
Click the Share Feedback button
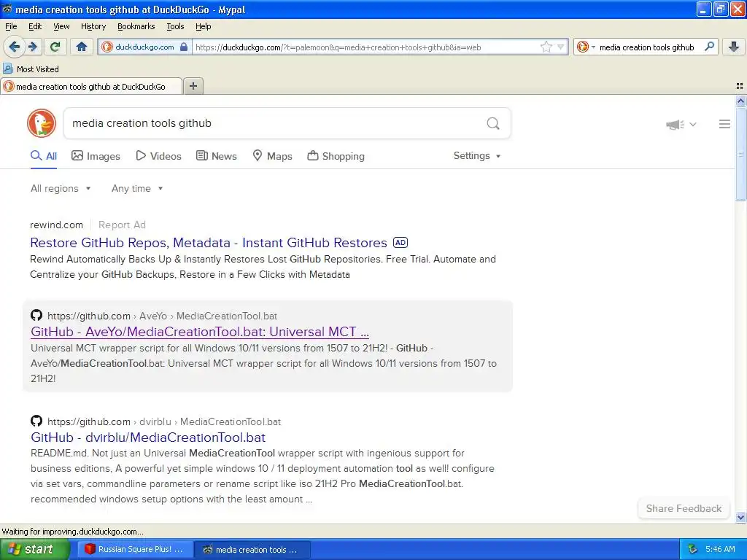pyautogui.click(x=684, y=508)
